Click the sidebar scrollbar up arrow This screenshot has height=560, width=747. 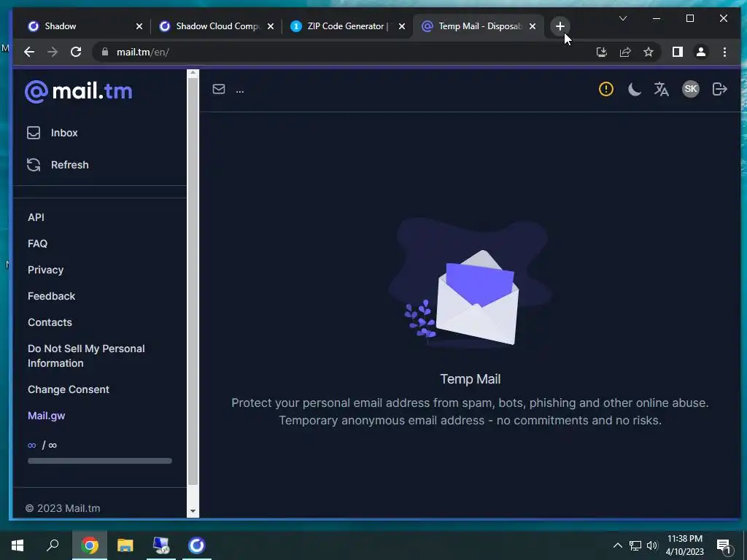click(x=193, y=74)
